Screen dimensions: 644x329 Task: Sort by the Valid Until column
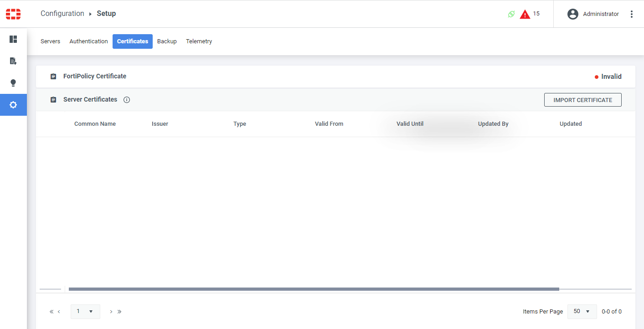click(x=410, y=124)
